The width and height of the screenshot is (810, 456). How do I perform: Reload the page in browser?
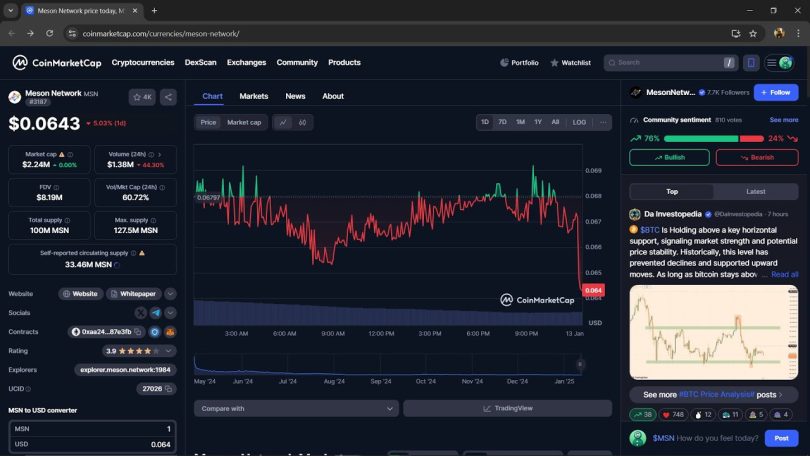50,34
